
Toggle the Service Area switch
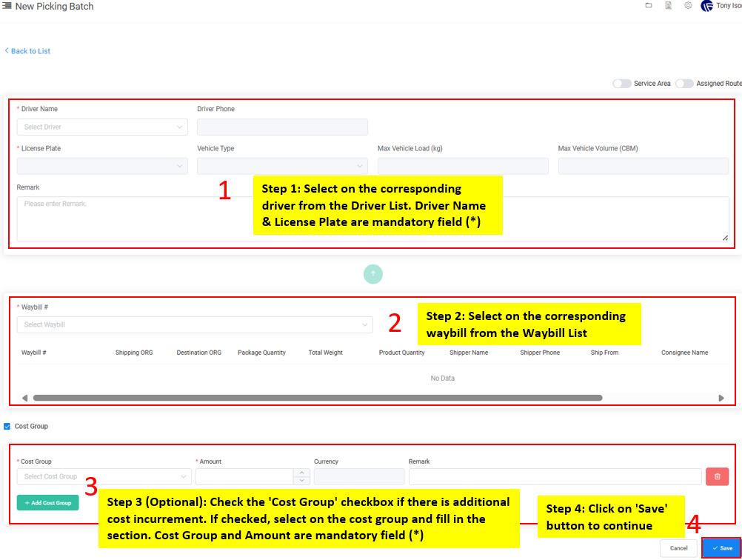pos(622,84)
